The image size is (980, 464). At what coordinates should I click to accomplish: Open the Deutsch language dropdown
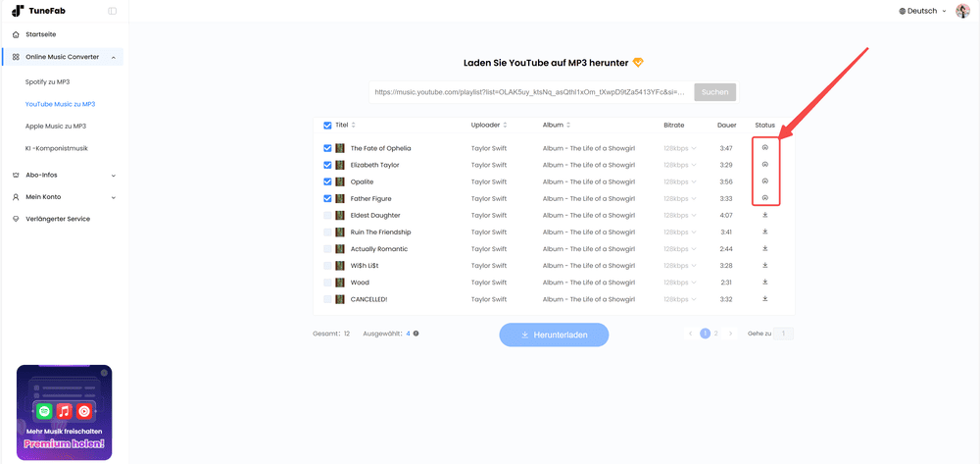[922, 11]
